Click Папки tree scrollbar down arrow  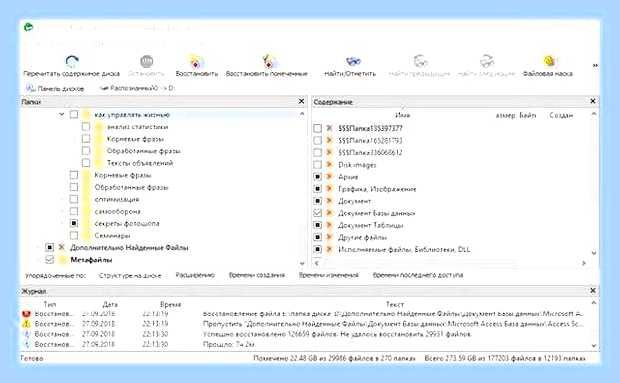click(x=302, y=263)
